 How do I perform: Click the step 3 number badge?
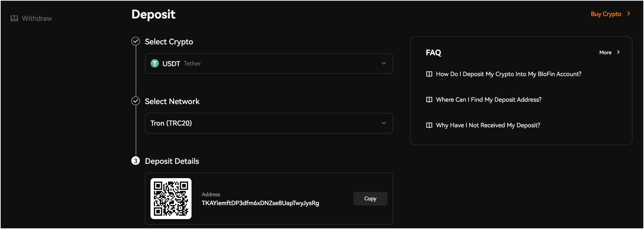coord(136,161)
